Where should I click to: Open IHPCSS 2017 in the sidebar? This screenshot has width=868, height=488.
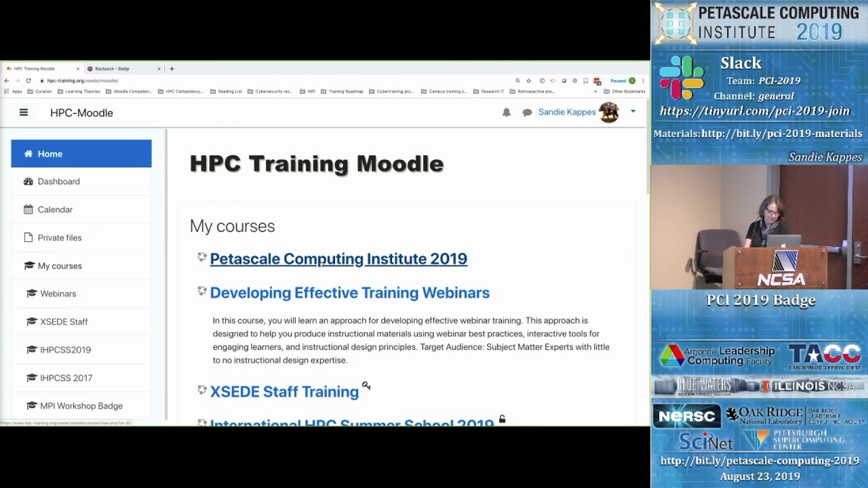click(x=81, y=378)
